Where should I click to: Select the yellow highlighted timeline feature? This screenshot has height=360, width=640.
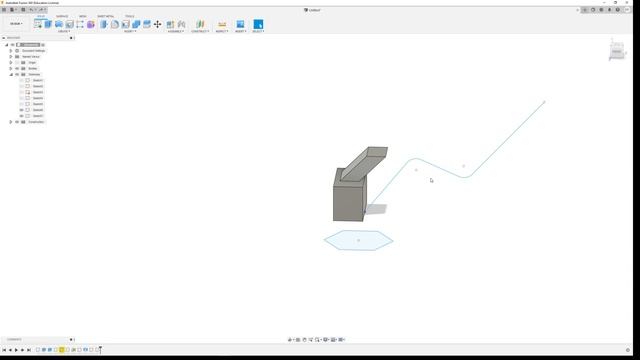[62, 350]
